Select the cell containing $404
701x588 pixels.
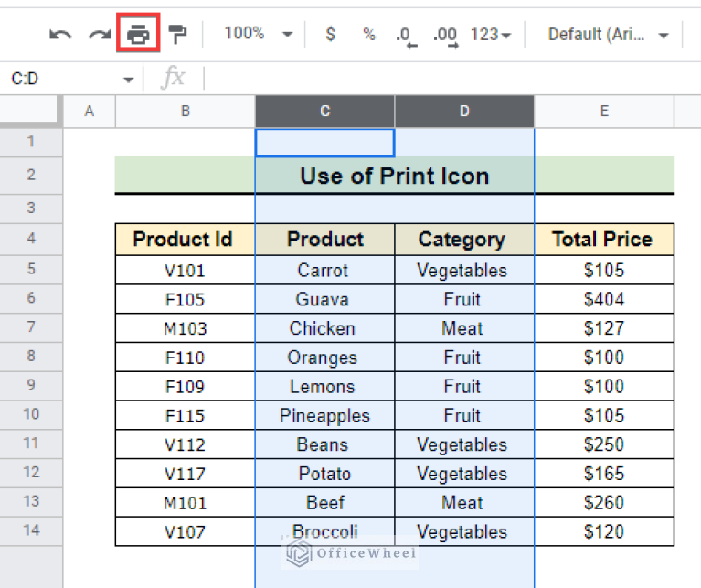pos(603,299)
